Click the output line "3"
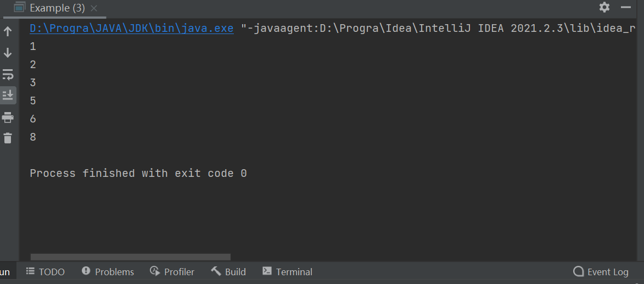The height and width of the screenshot is (284, 644). click(33, 83)
